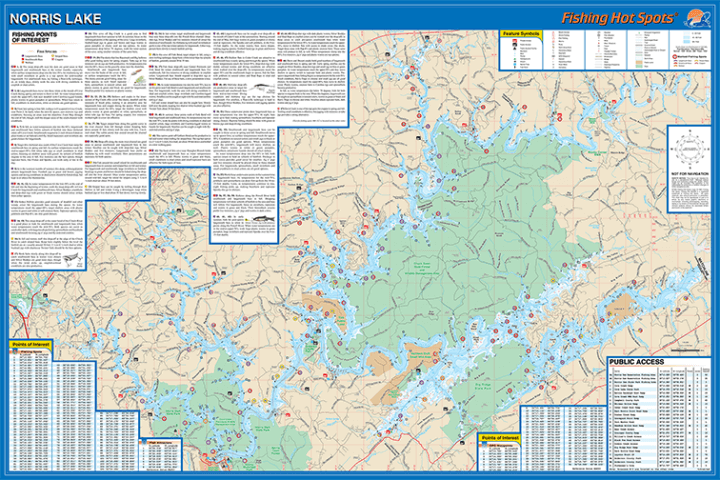Click the FISHING POINTS OF INTEREST heading
The image size is (720, 480).
point(34,37)
